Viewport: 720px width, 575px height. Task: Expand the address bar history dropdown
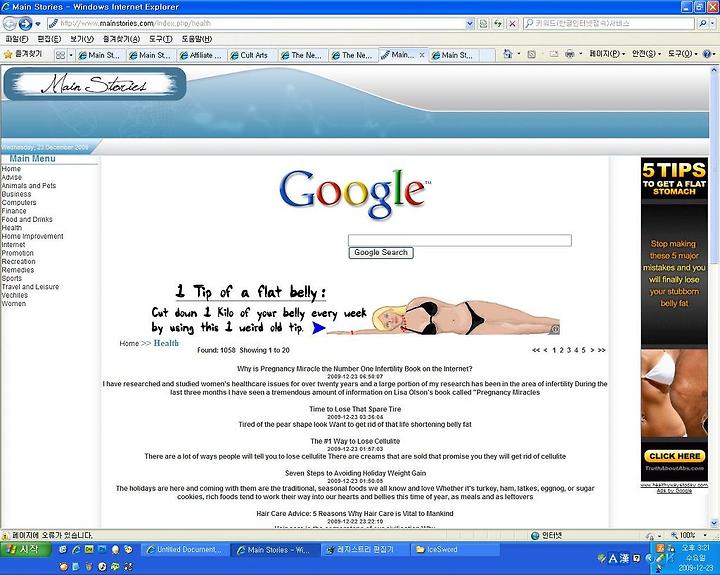[470, 23]
